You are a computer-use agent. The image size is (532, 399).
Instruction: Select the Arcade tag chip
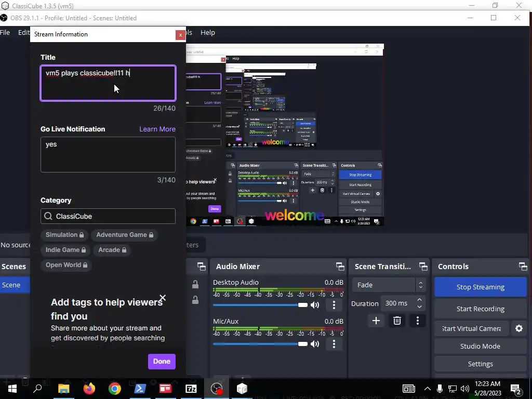click(112, 250)
